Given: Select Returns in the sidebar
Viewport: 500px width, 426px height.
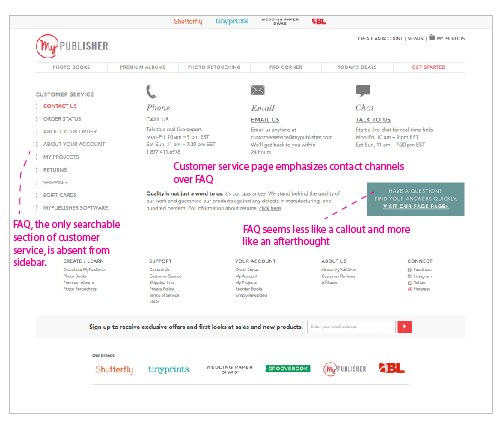Looking at the screenshot, I should click(x=55, y=170).
